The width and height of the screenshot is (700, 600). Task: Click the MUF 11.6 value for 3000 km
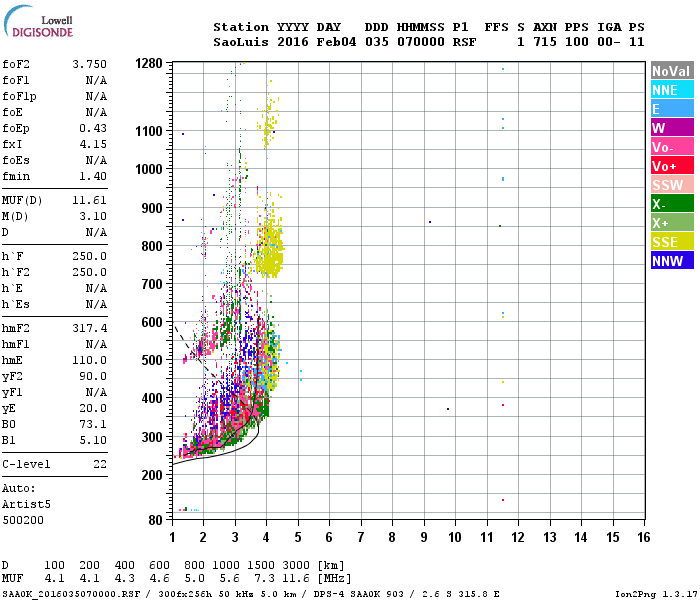[296, 579]
